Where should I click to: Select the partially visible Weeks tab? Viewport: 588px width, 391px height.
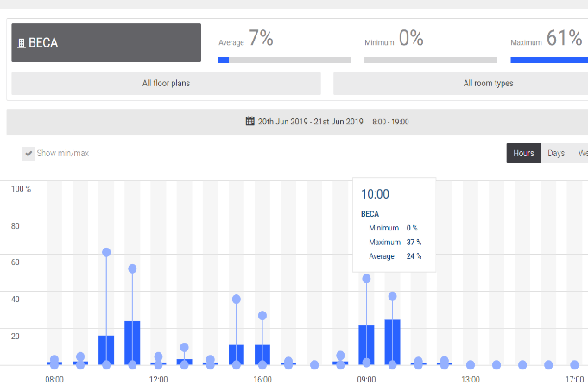pos(582,154)
